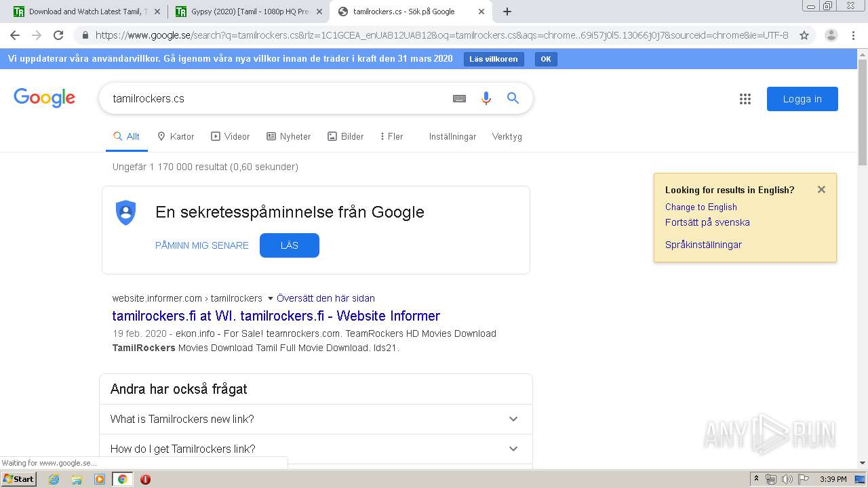Open volume control in system tray

click(x=787, y=479)
